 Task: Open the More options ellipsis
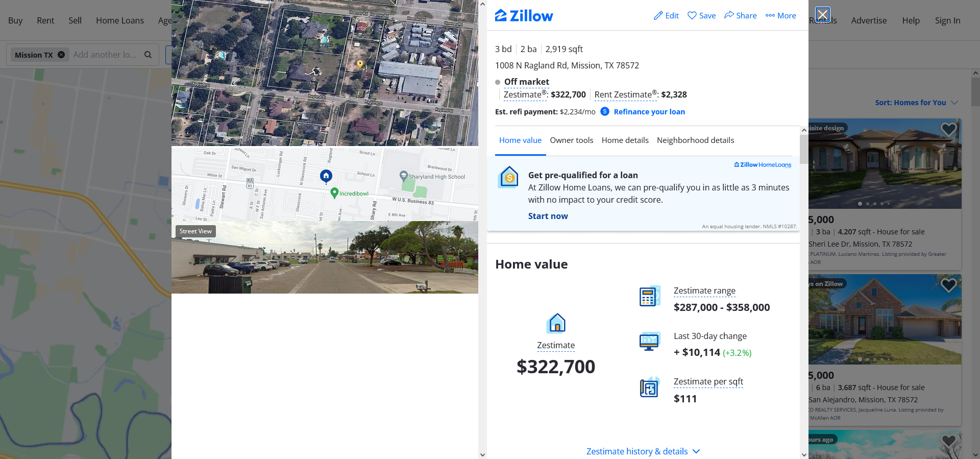(x=770, y=16)
